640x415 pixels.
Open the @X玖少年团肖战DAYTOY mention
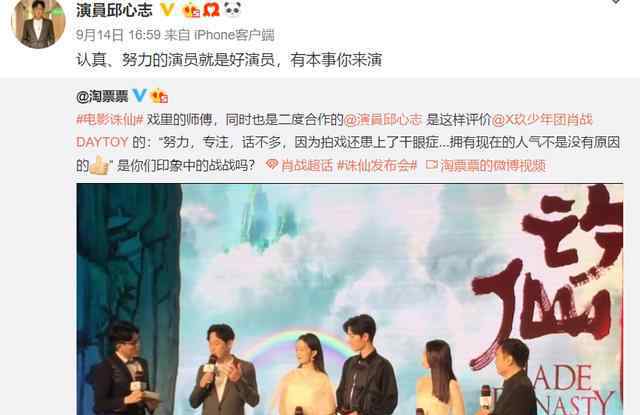[x=542, y=120]
